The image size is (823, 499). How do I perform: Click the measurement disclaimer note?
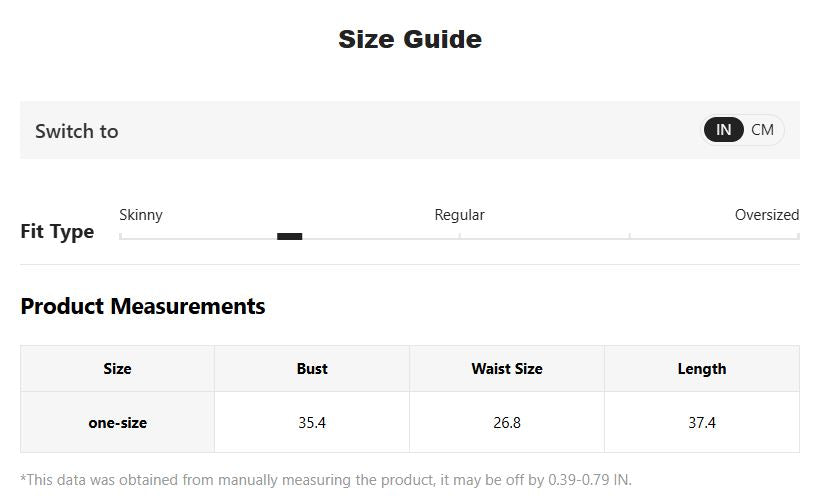pyautogui.click(x=326, y=480)
